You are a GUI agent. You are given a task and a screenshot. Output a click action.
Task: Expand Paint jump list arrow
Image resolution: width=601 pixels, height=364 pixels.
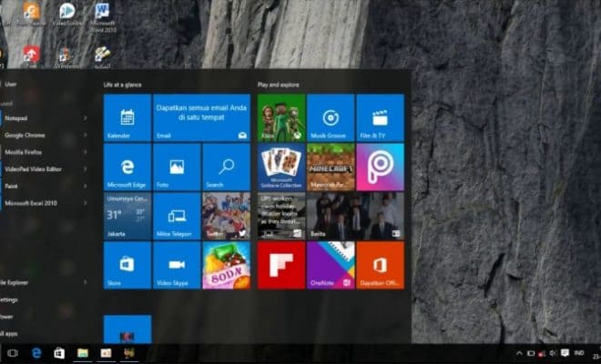coord(85,186)
